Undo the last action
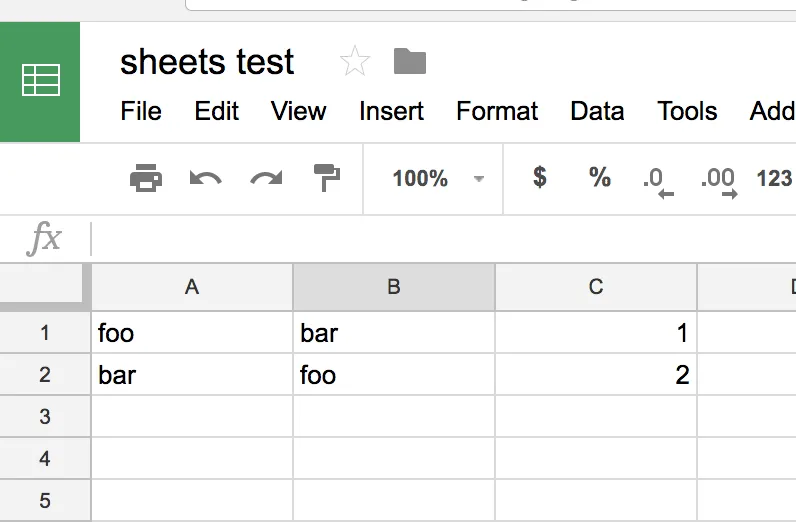 pyautogui.click(x=205, y=179)
